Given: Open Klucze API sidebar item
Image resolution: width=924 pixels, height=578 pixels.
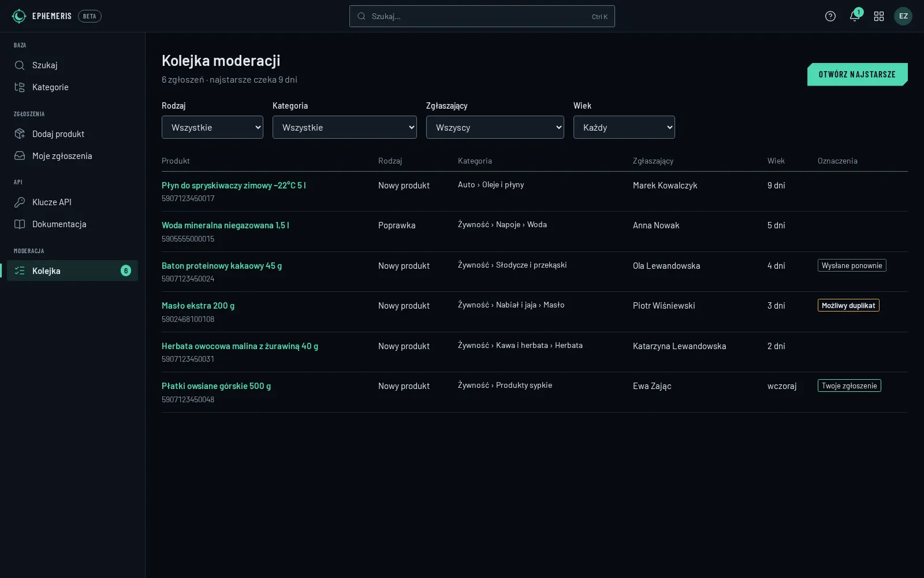Looking at the screenshot, I should tap(72, 202).
